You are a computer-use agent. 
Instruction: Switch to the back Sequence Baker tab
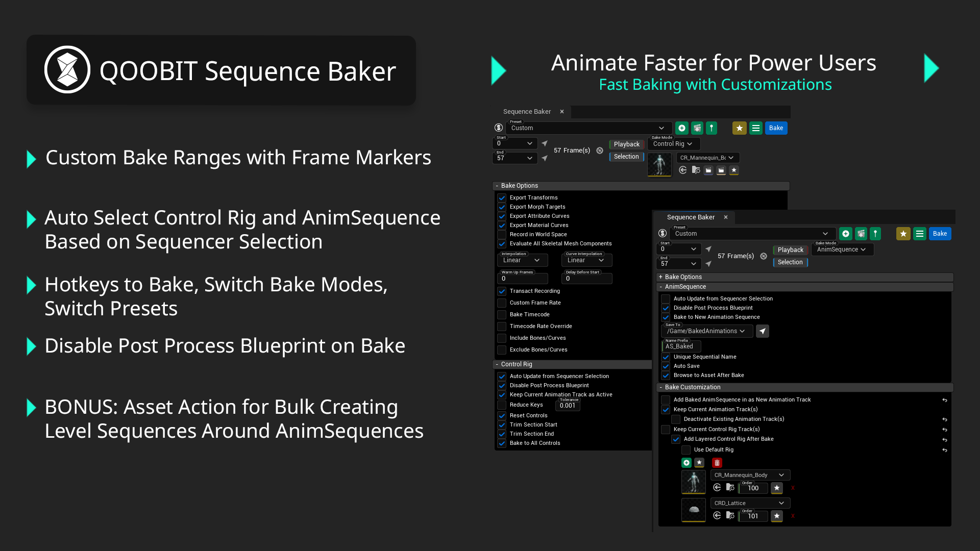532,112
